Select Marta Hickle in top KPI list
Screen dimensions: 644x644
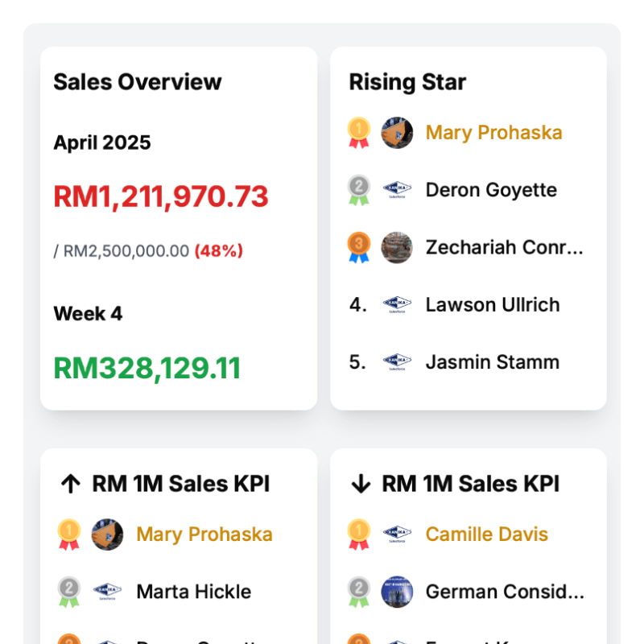193,592
